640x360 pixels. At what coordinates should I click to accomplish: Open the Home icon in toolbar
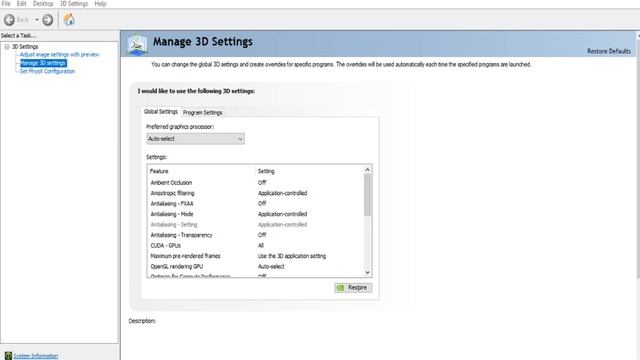(69, 19)
